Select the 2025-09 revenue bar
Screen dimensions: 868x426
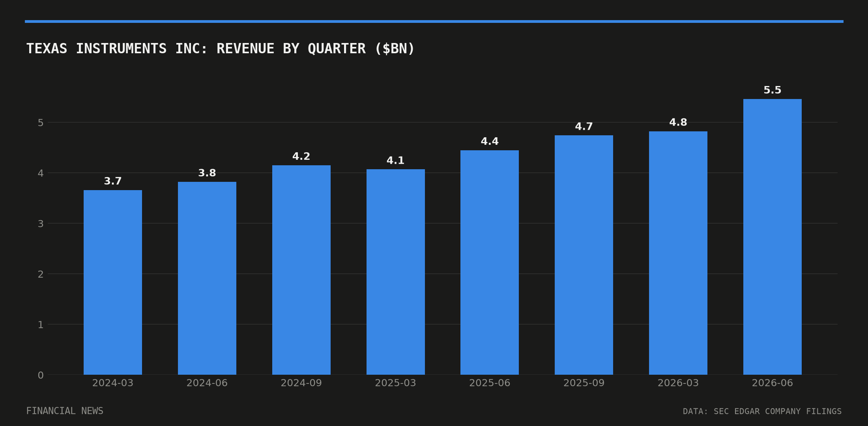(x=584, y=255)
